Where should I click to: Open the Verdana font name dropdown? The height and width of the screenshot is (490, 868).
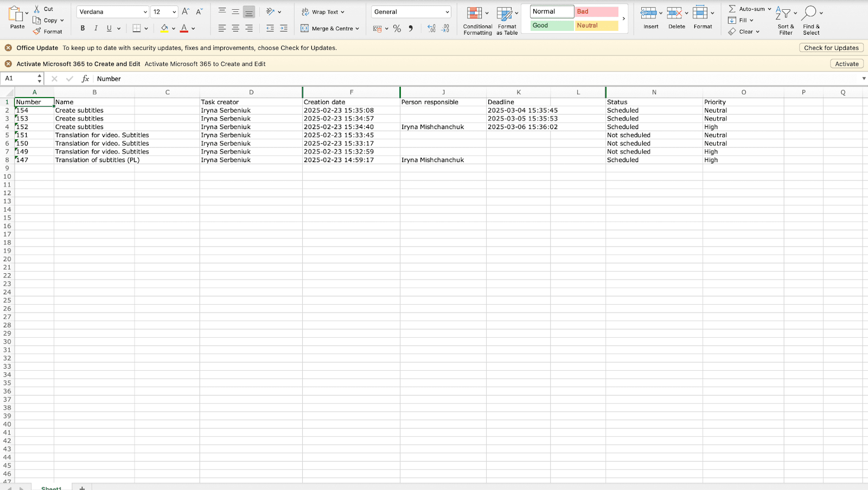point(145,12)
